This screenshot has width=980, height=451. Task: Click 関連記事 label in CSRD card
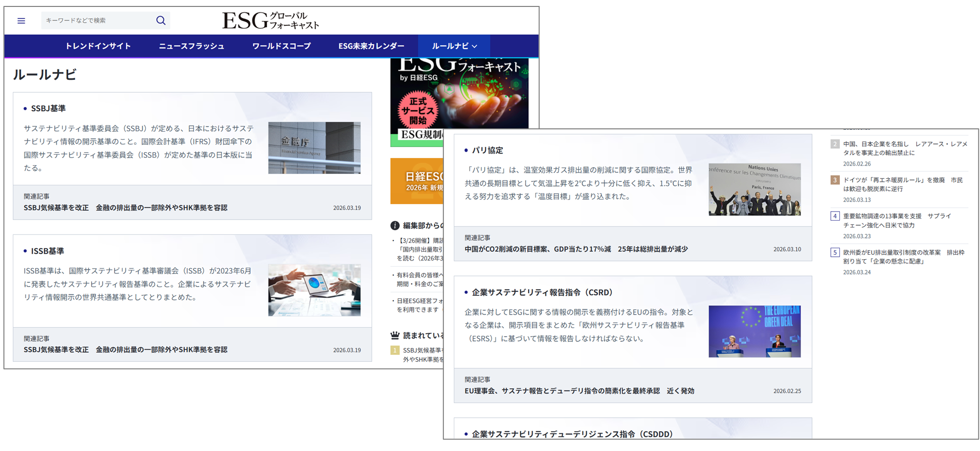click(477, 380)
